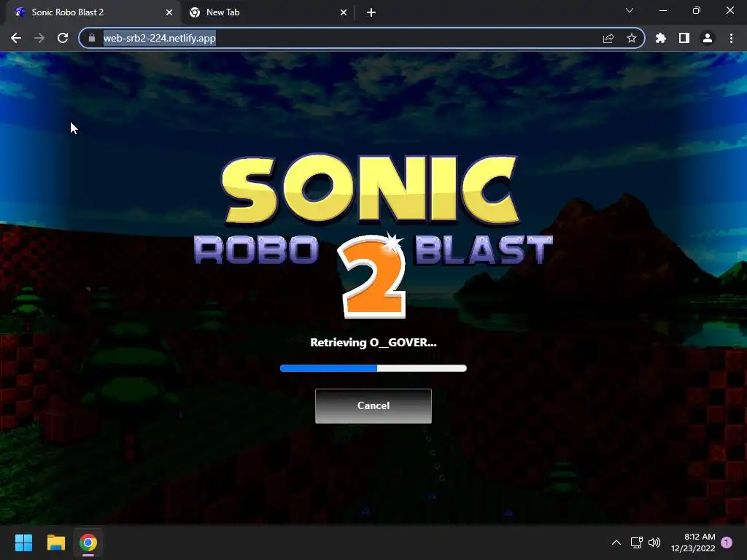
Task: Open Chrome's three-dot menu
Action: pyautogui.click(x=731, y=38)
